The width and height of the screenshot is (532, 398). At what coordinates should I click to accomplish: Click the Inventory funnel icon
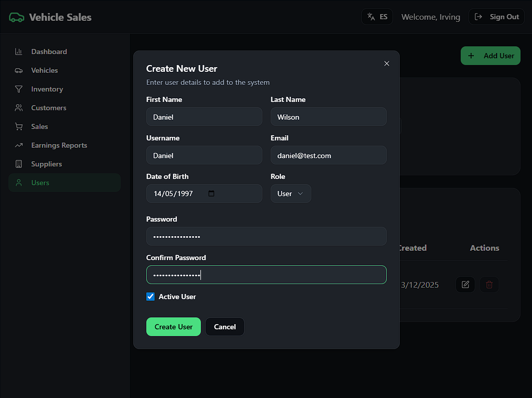pos(19,89)
